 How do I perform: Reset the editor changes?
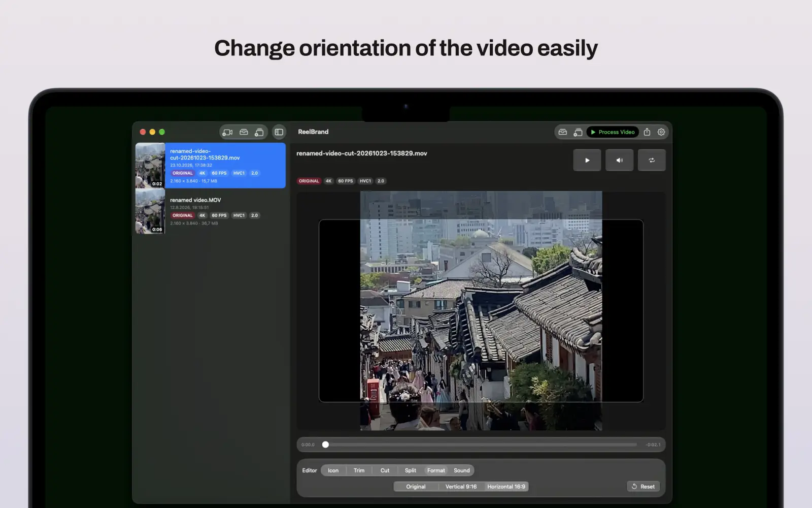(x=643, y=487)
